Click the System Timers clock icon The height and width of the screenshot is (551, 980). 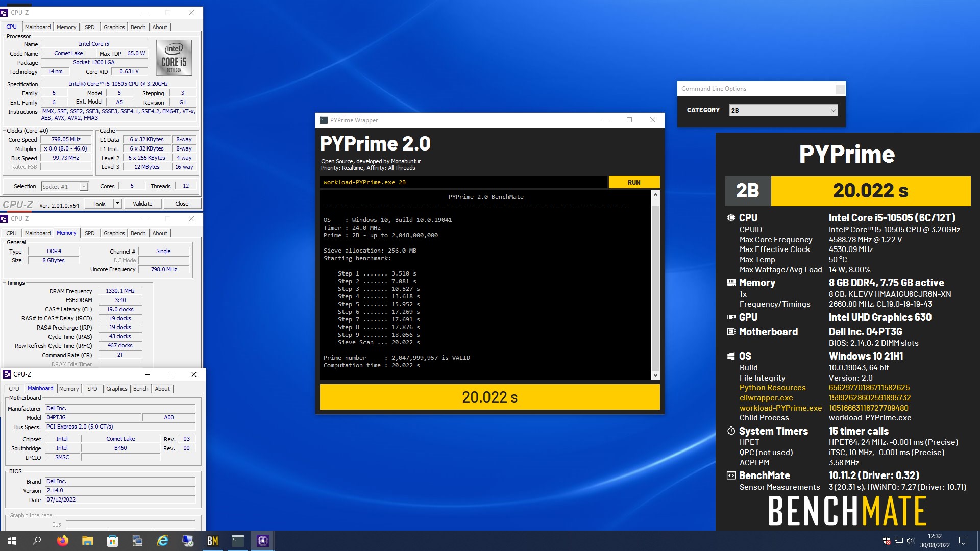(731, 431)
